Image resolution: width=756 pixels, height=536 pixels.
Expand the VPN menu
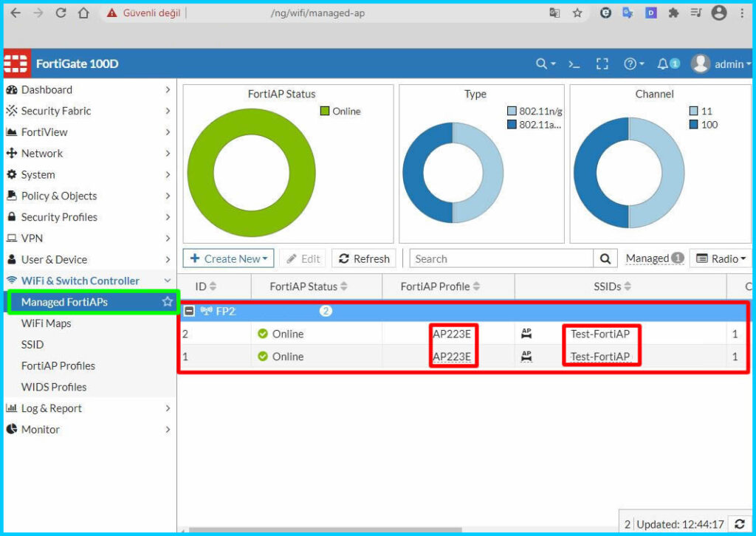click(89, 238)
